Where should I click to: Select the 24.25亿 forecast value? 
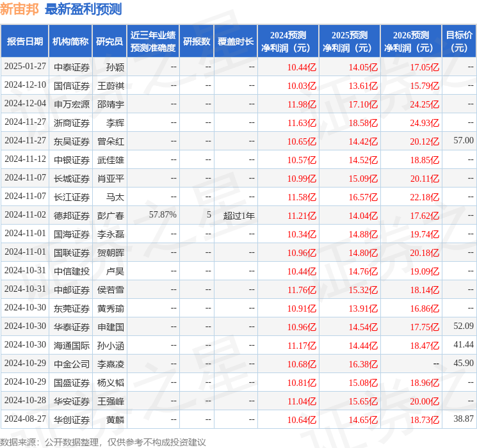pyautogui.click(x=424, y=104)
